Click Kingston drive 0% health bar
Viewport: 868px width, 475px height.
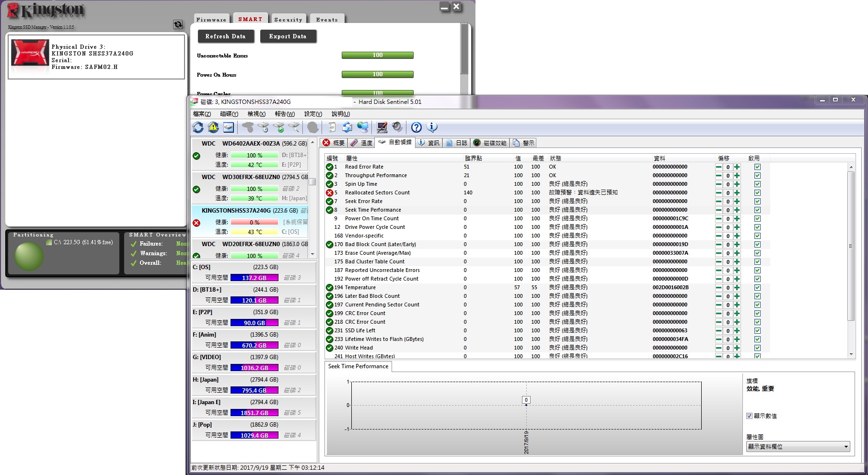(x=254, y=222)
